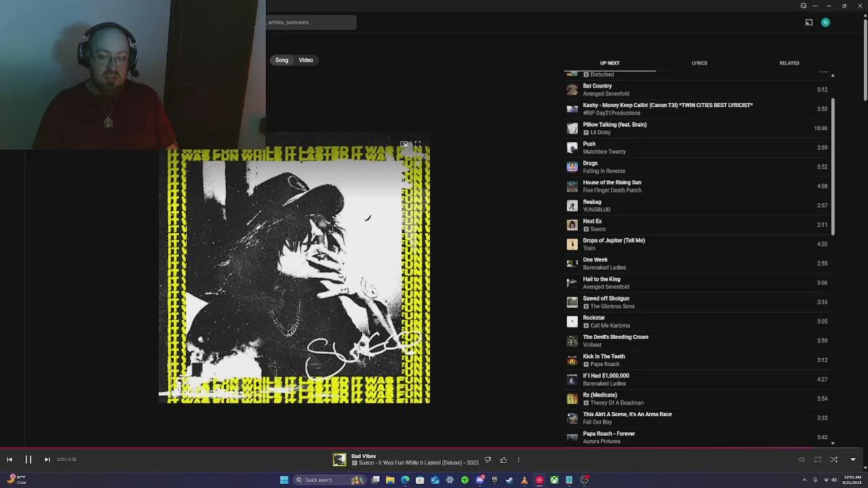Play If I Had $1,000,000
Image resolution: width=868 pixels, height=488 pixels.
click(x=698, y=380)
